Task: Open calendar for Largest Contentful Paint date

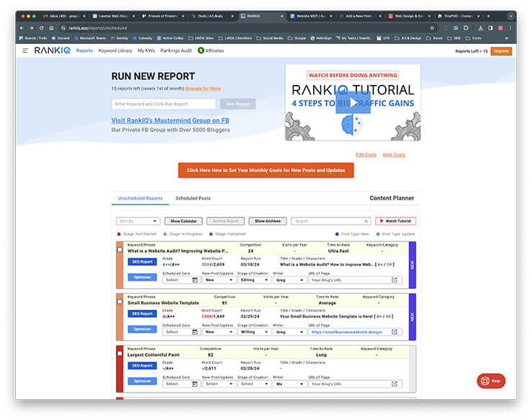Action: click(195, 384)
